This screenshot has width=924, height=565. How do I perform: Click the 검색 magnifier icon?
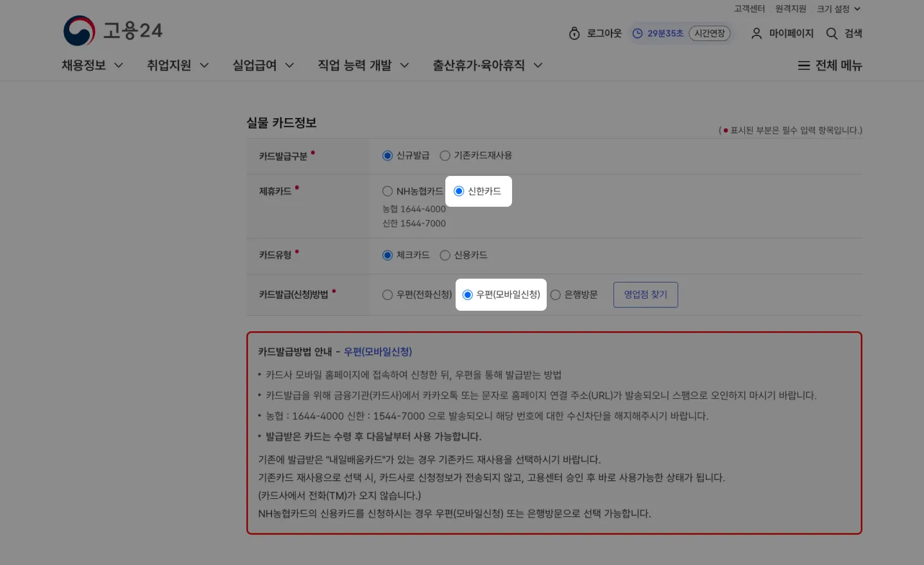[x=832, y=33]
